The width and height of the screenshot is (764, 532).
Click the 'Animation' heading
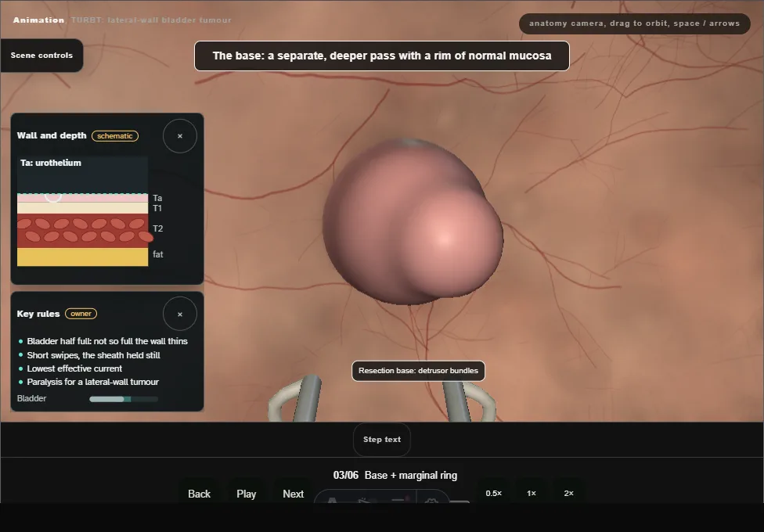pyautogui.click(x=38, y=20)
